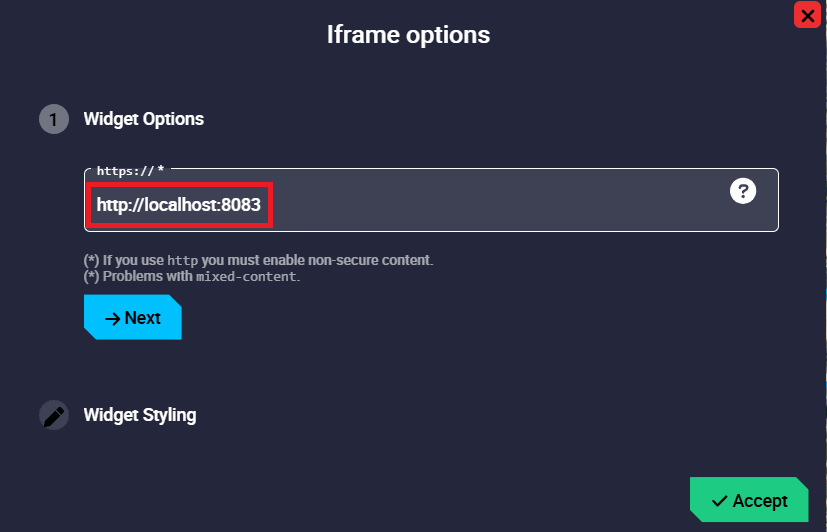
Task: Click the https://* field label
Action: tap(130, 171)
